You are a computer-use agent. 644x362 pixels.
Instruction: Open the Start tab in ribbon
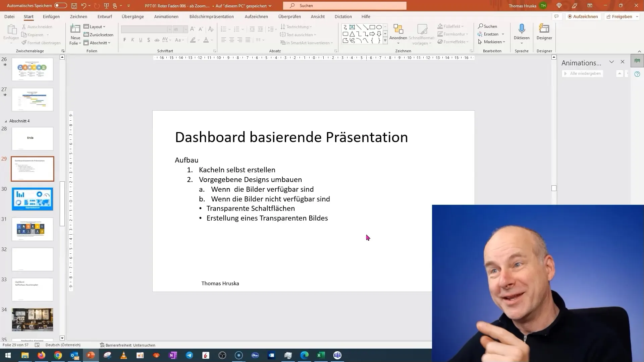tap(28, 16)
